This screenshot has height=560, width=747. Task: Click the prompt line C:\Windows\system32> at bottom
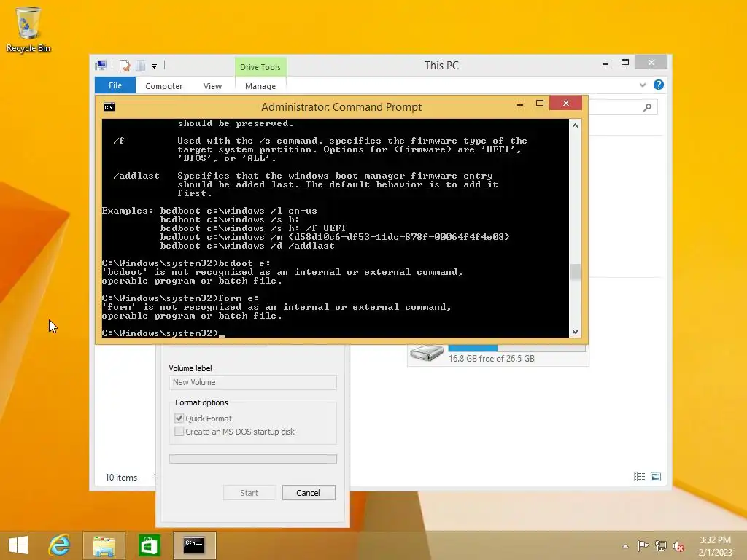(x=160, y=332)
